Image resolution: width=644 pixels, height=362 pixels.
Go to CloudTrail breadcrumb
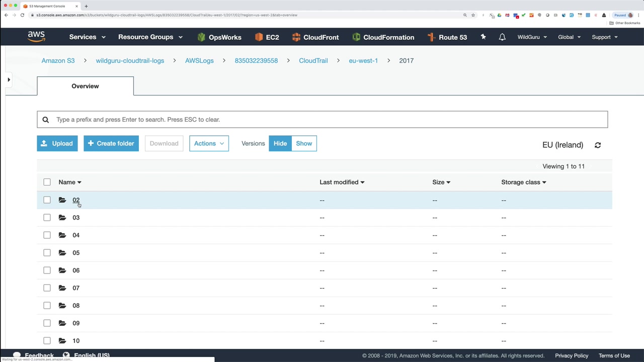coord(313,60)
